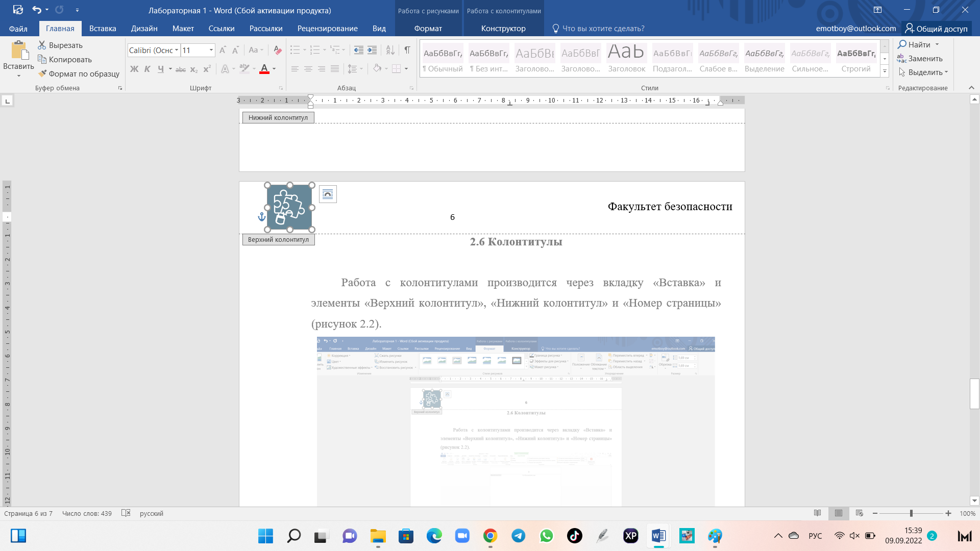Viewport: 980px width, 551px height.
Task: Open the Выделить (Select) dropdown
Action: click(x=923, y=72)
